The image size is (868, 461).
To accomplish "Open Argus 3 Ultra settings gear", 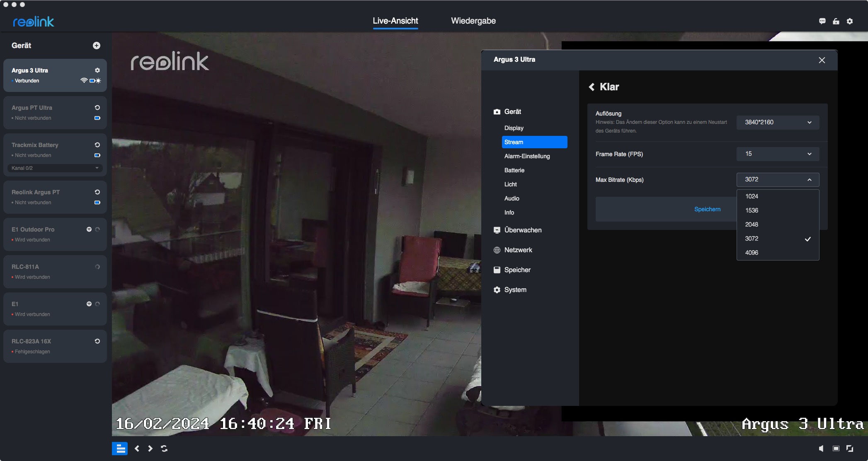I will point(97,70).
